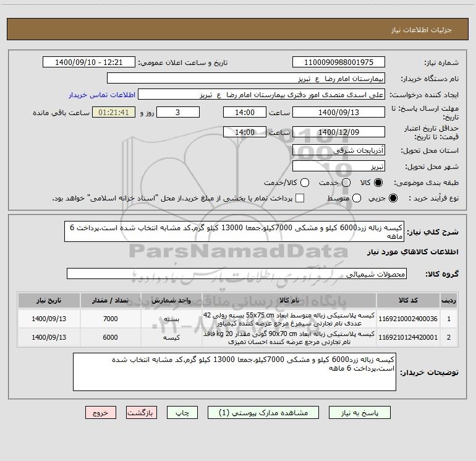This screenshot has height=461, width=476.
Task: Click the شماره نیاز field 1100090988001975
Action: tap(339, 62)
